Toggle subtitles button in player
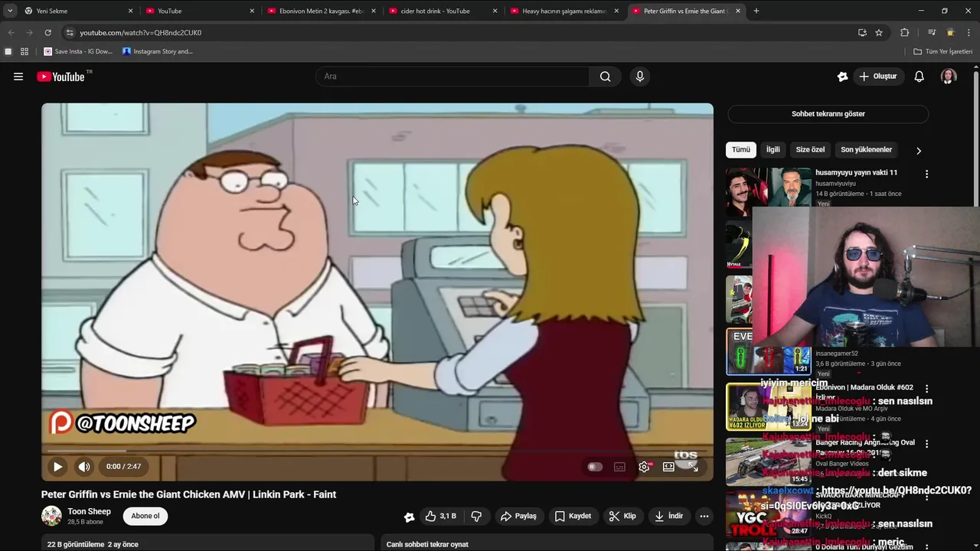This screenshot has height=551, width=980. click(x=619, y=467)
